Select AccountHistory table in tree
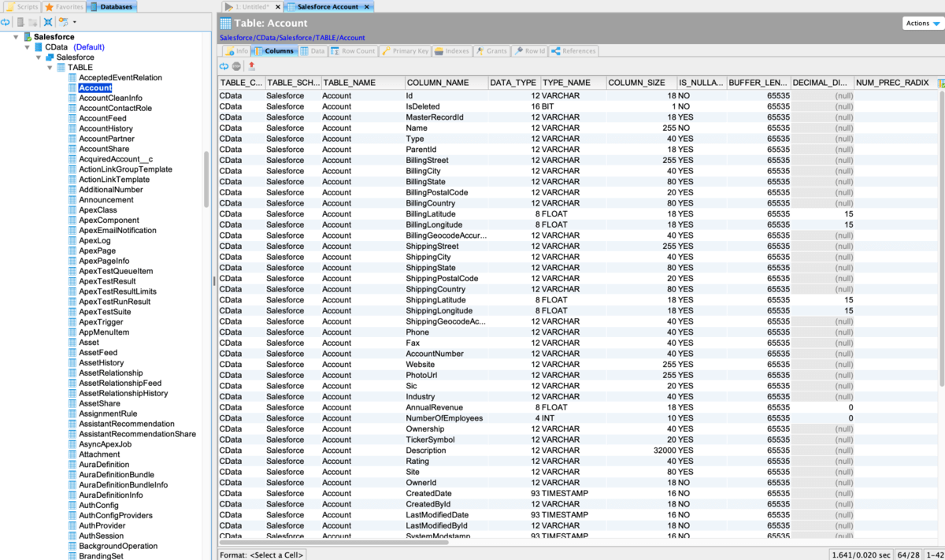Image resolution: width=945 pixels, height=560 pixels. pyautogui.click(x=106, y=129)
